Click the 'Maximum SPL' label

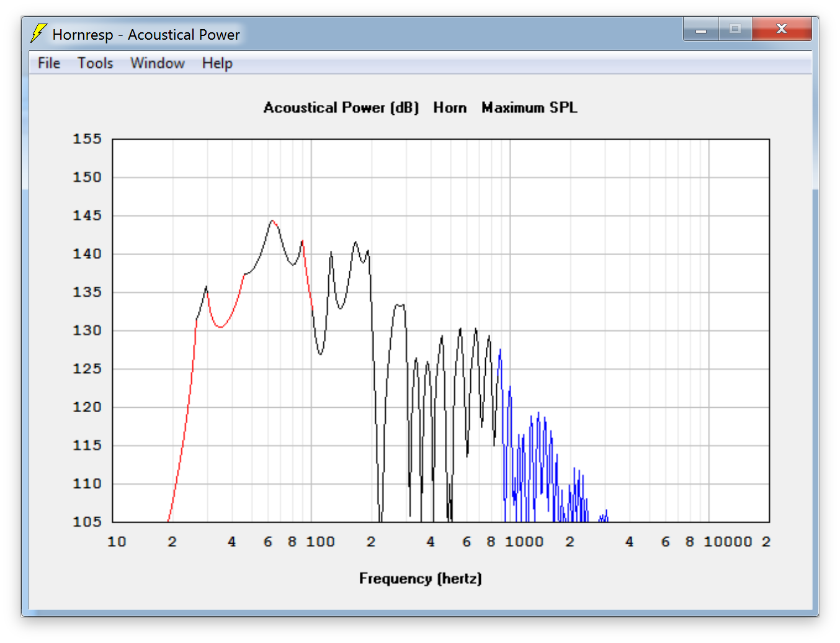click(529, 107)
